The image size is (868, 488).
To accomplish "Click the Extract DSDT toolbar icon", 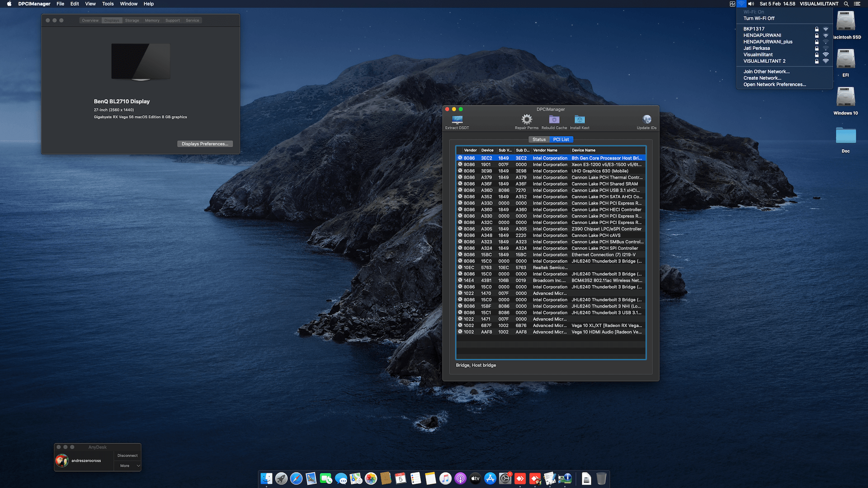I will click(x=457, y=120).
